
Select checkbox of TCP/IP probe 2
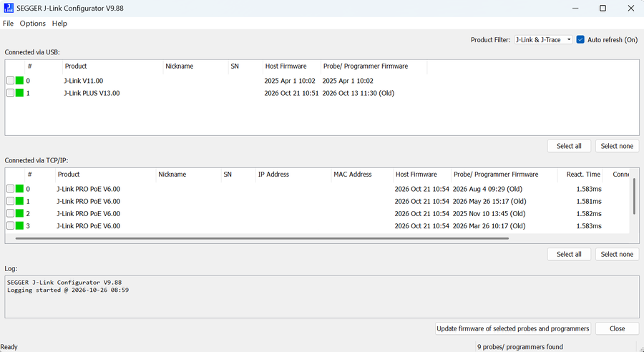click(10, 214)
